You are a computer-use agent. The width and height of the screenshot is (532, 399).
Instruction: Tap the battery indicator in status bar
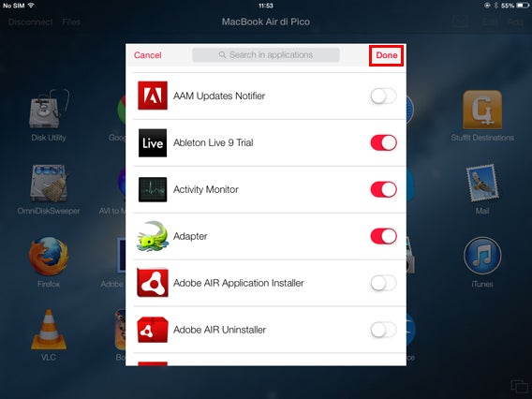point(523,6)
